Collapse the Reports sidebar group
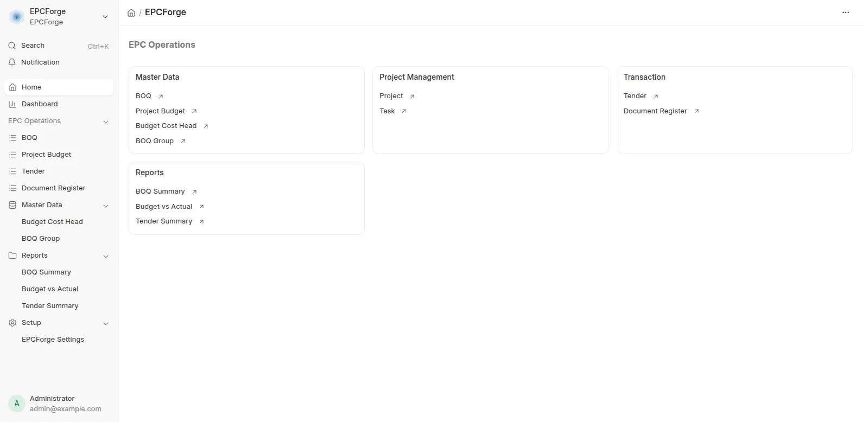Image resolution: width=868 pixels, height=422 pixels. [106, 256]
